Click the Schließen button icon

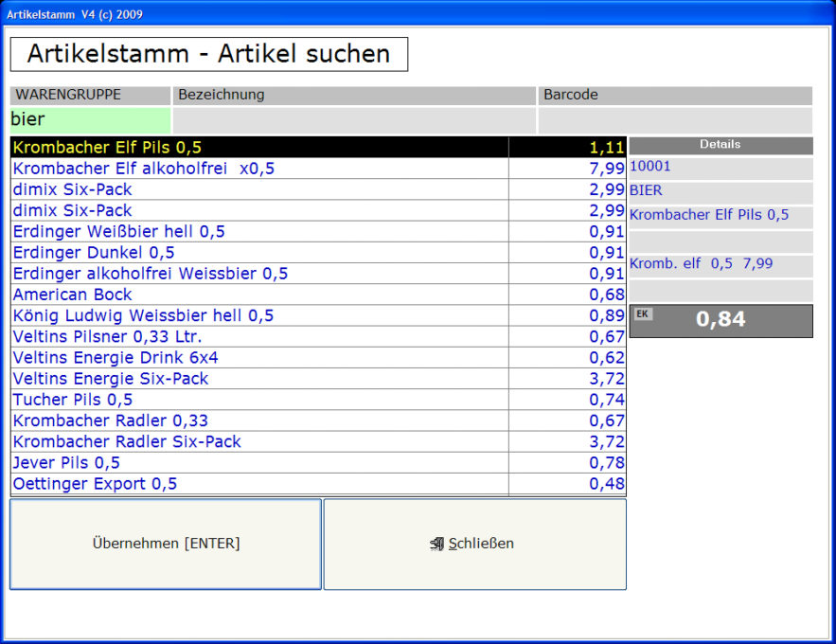(x=436, y=544)
